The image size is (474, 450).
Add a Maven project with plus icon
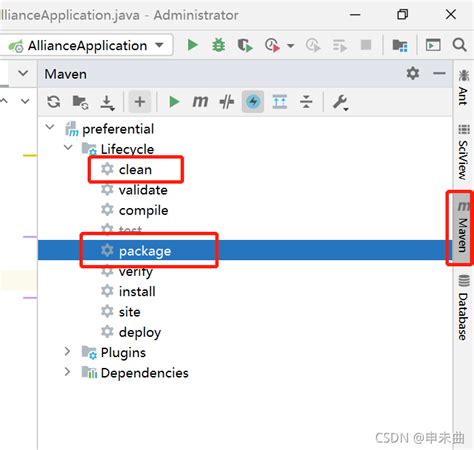coord(140,102)
